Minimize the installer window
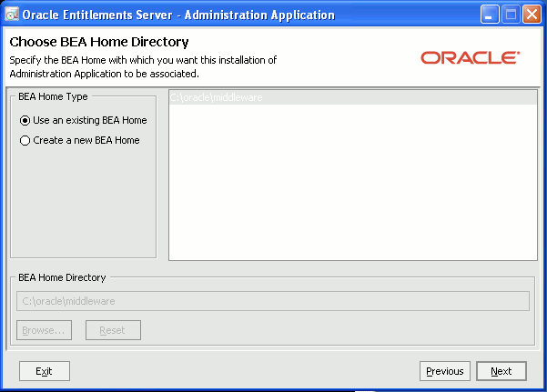This screenshot has width=547, height=392. click(490, 15)
